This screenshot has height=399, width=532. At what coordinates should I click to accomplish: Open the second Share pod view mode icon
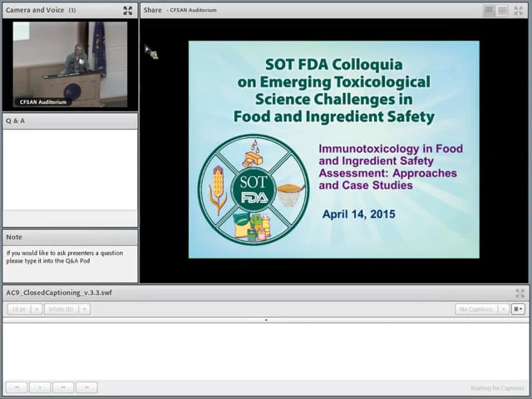tap(502, 11)
